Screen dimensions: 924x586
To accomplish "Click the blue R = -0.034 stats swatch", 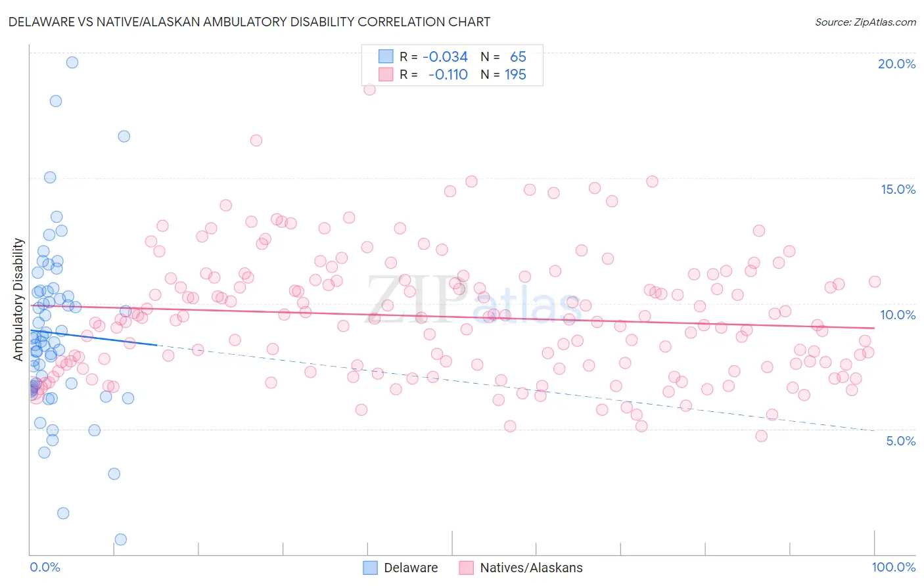I will (385, 56).
